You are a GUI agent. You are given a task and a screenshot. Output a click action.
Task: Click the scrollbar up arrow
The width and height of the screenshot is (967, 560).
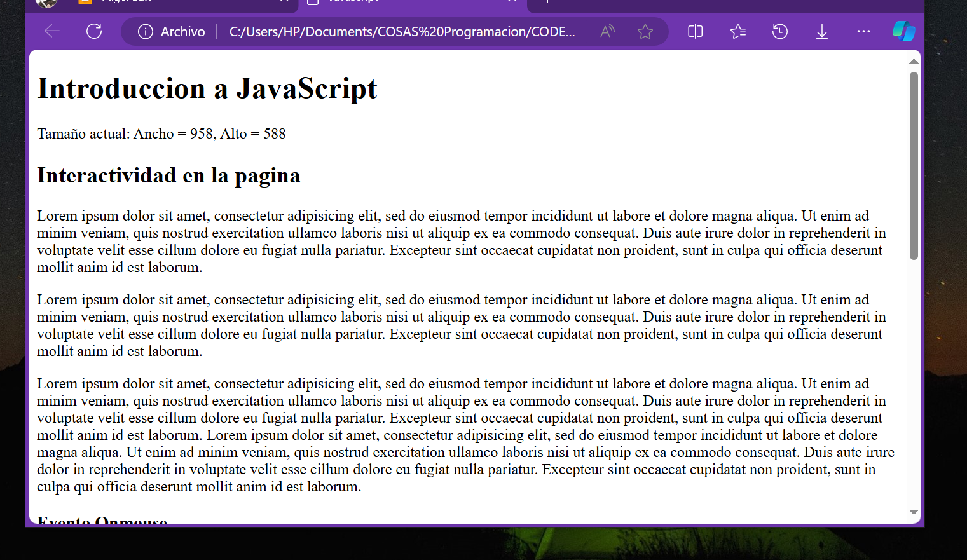coord(914,61)
